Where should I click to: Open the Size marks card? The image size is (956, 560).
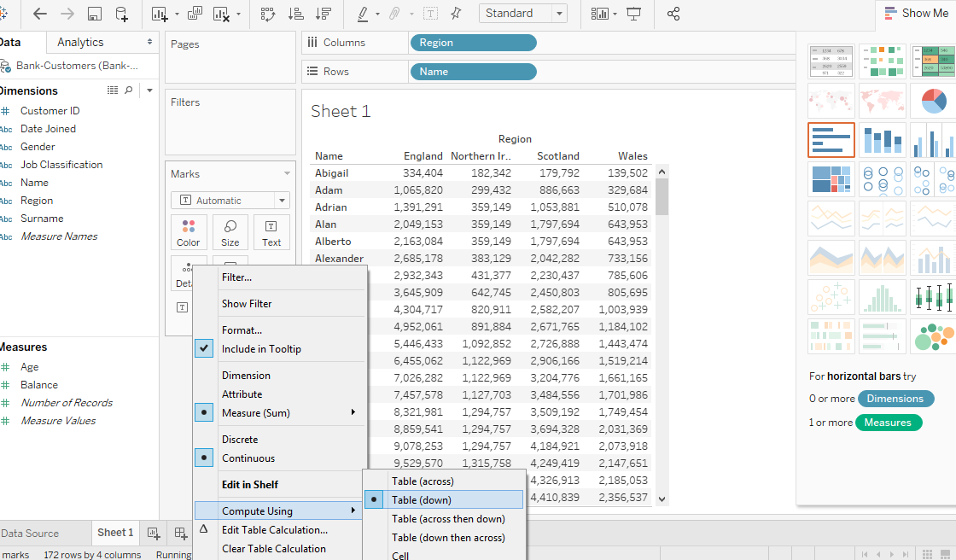[230, 231]
